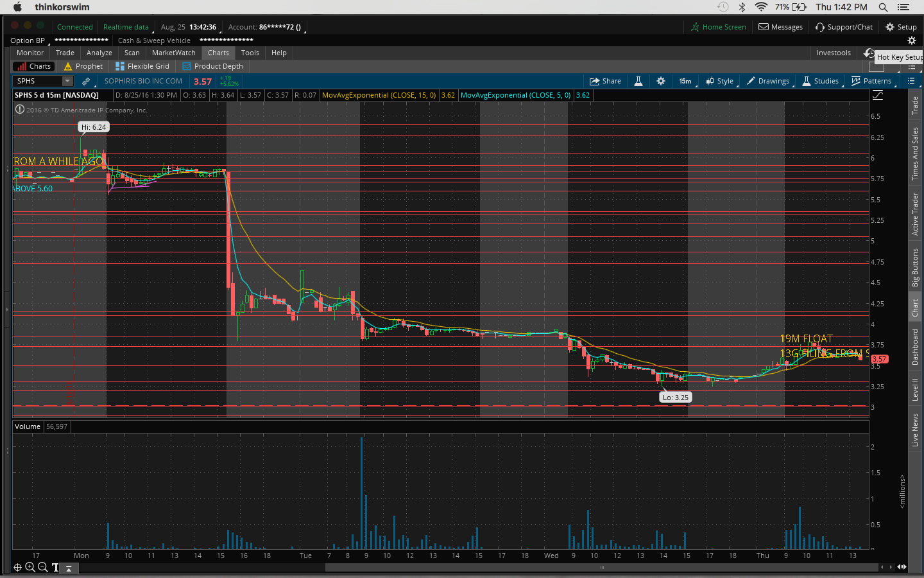This screenshot has height=578, width=924.
Task: Open the Style dropdown menu
Action: (720, 81)
